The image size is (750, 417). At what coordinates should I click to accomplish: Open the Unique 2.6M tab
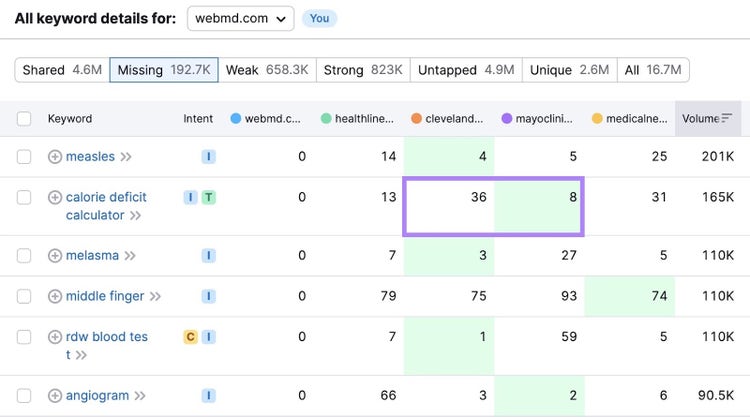[569, 70]
